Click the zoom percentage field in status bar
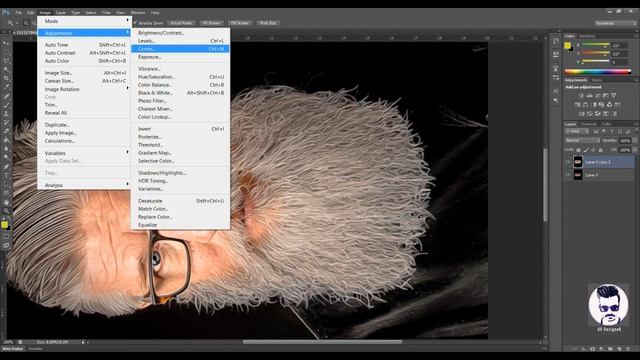This screenshot has height=360, width=640. [x=8, y=342]
